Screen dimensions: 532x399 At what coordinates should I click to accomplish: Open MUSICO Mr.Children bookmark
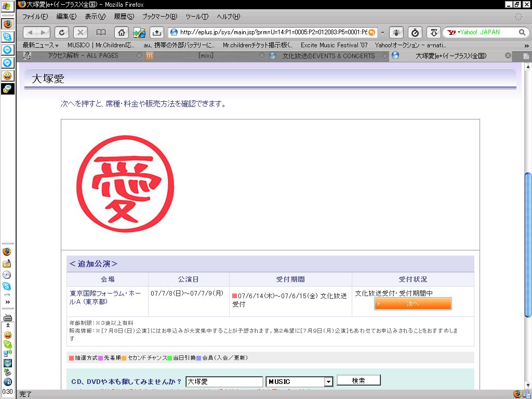point(101,45)
